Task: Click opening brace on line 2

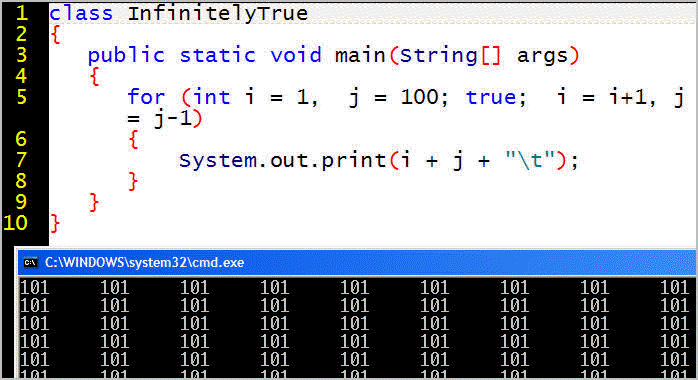Action: pyautogui.click(x=55, y=34)
